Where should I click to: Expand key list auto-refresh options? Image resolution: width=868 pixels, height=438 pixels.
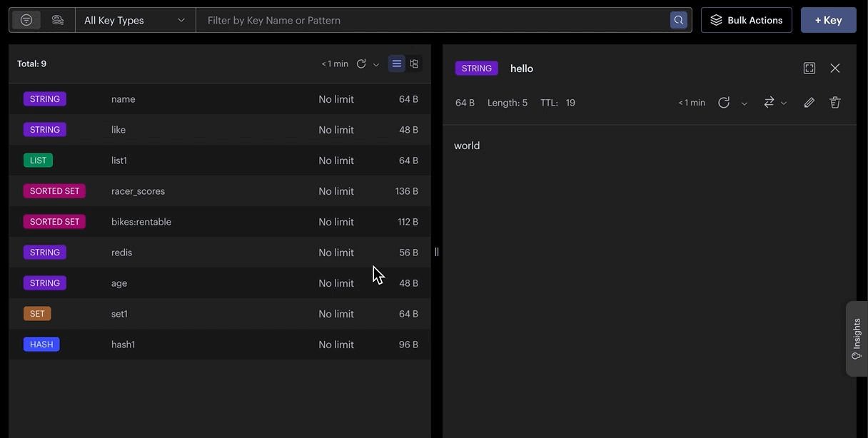click(x=376, y=64)
